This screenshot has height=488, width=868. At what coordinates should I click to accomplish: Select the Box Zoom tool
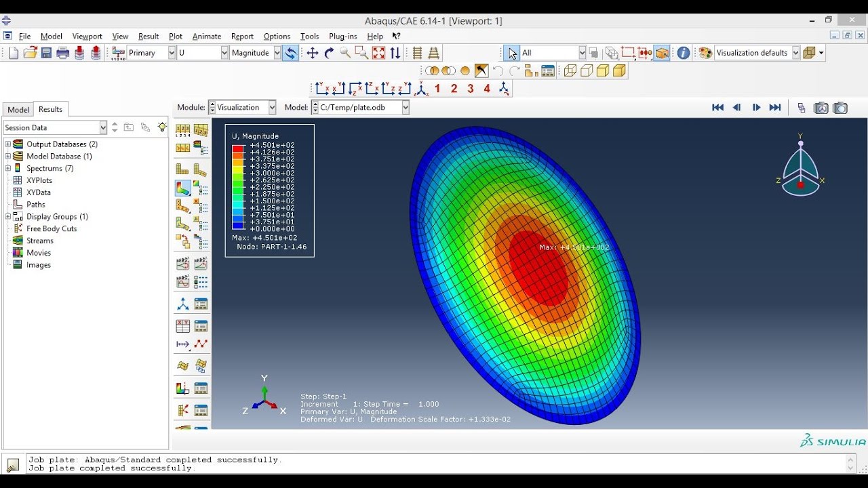(361, 53)
